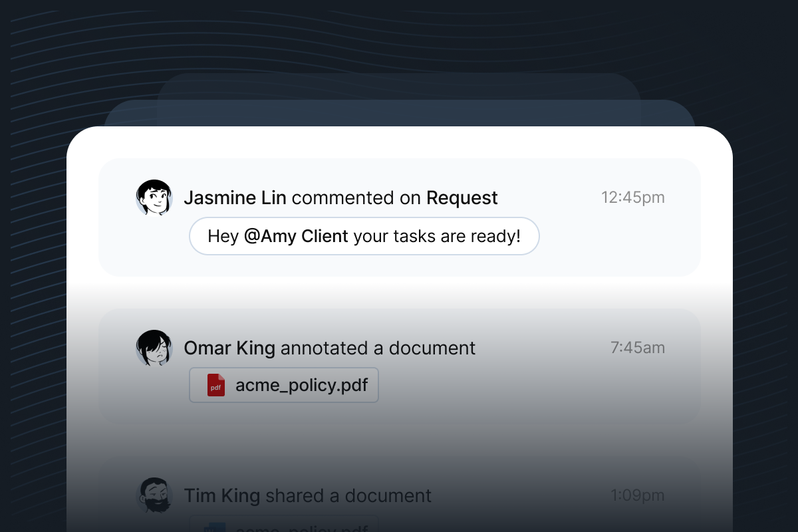
Task: Click Jasmine Lin's profile avatar
Action: (x=154, y=198)
